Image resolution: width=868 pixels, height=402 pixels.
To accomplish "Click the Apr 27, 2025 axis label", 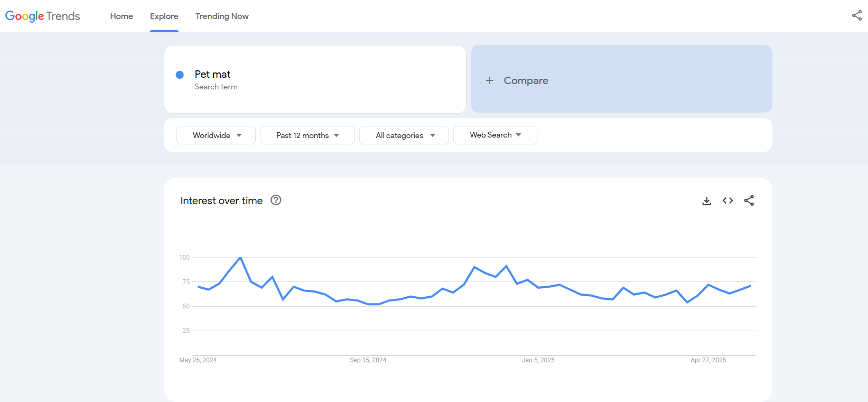I will [708, 360].
